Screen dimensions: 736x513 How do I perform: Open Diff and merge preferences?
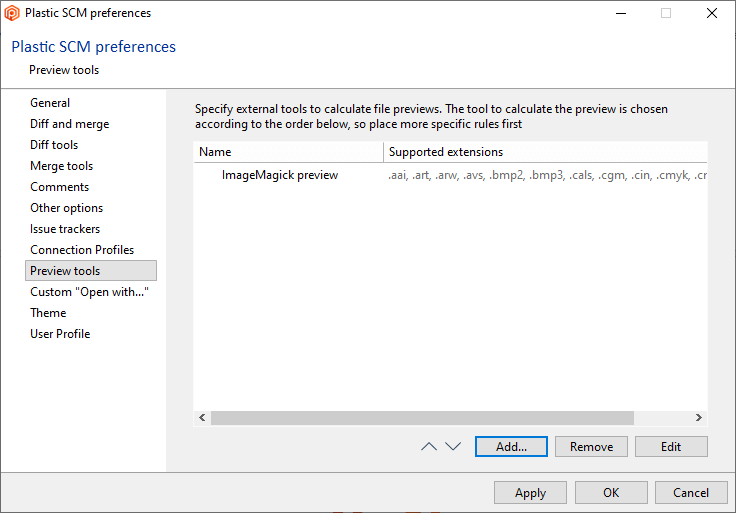pos(69,124)
